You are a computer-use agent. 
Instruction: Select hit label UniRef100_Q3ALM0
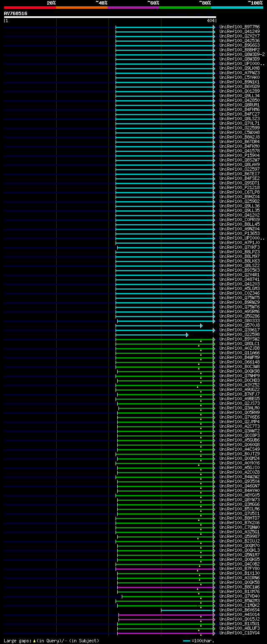(x=239, y=408)
